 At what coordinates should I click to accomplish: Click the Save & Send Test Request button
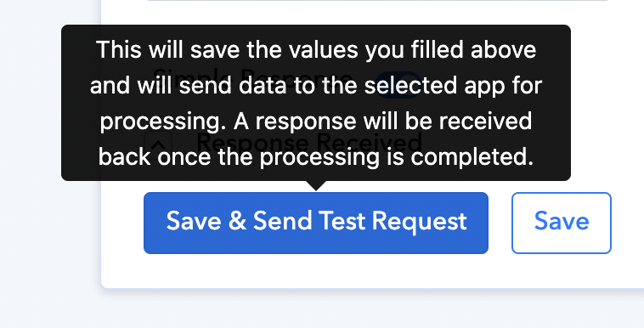click(x=316, y=223)
